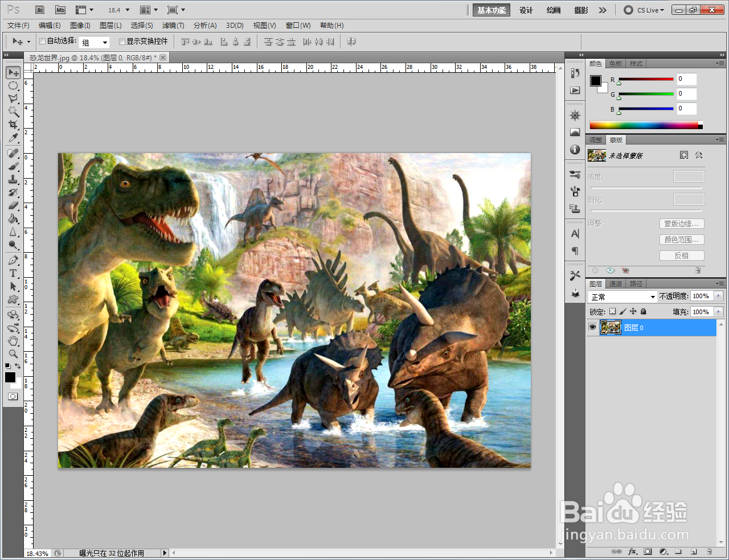This screenshot has height=560, width=729.
Task: Open the 填充 fill slider arrow
Action: click(x=718, y=312)
